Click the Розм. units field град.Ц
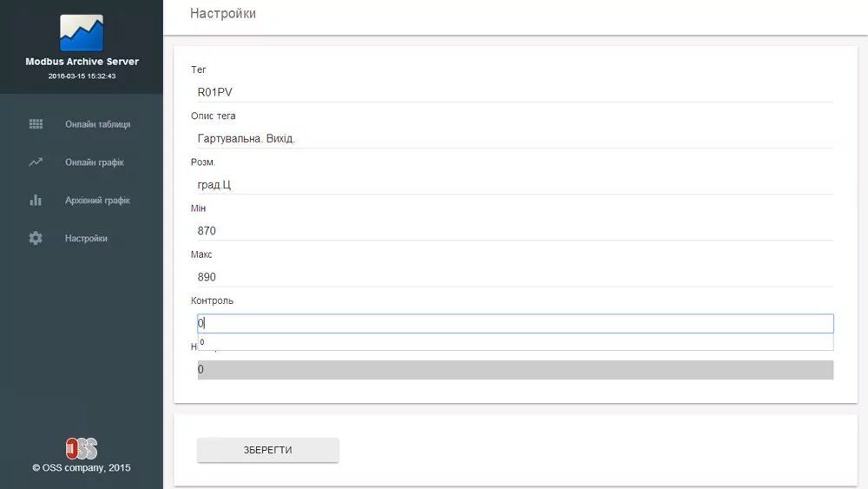The width and height of the screenshot is (868, 489). [515, 184]
